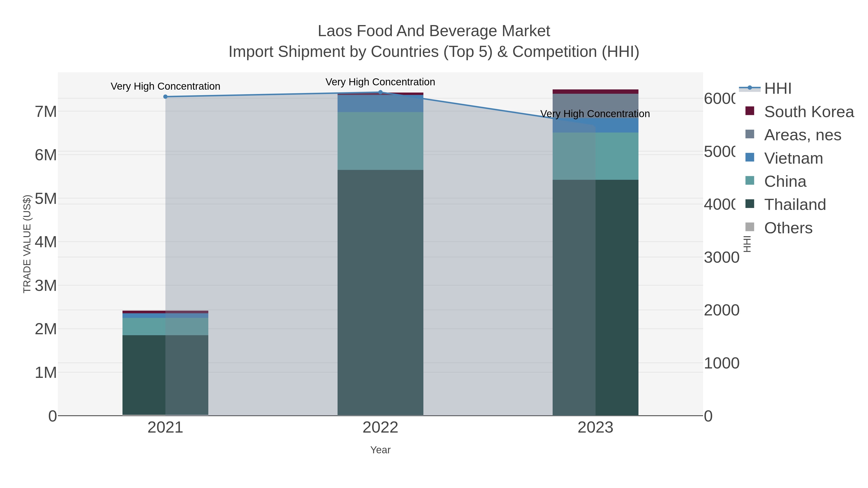Click the Very High Concentration label above 2023
Image resolution: width=868 pixels, height=488 pixels.
click(595, 114)
